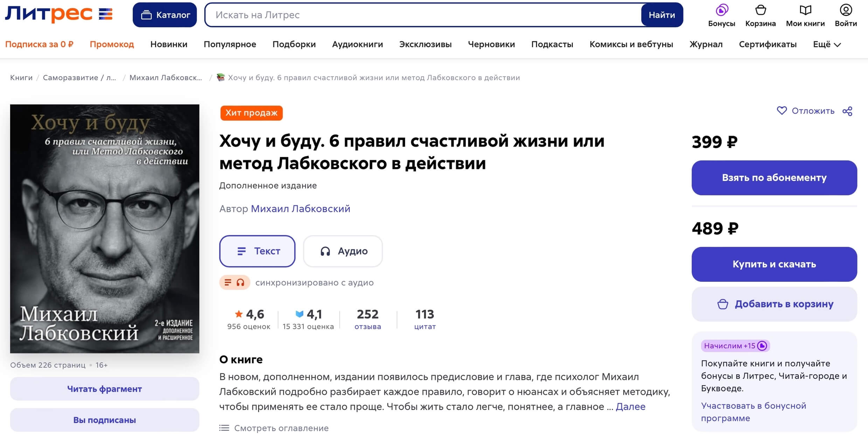Open Участвовать в бонусной программе link
868x441 pixels.
click(x=754, y=412)
